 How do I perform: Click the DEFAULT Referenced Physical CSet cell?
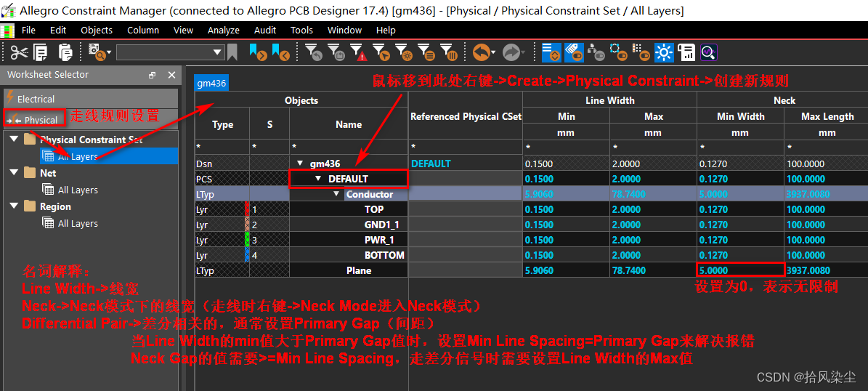pos(465,179)
